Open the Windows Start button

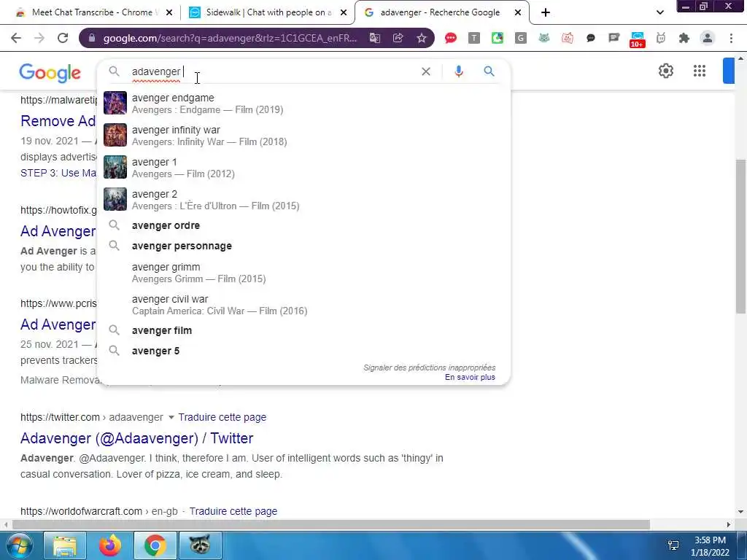[19, 545]
